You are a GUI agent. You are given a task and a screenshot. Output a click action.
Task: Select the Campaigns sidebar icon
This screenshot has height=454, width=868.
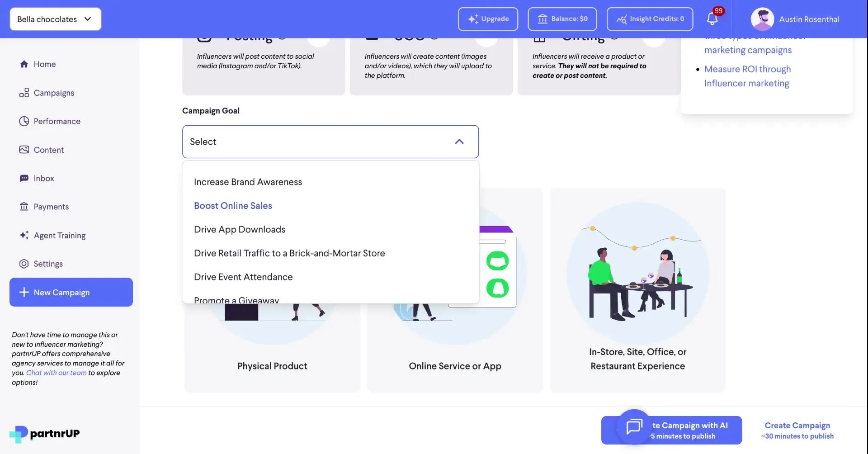(x=24, y=93)
